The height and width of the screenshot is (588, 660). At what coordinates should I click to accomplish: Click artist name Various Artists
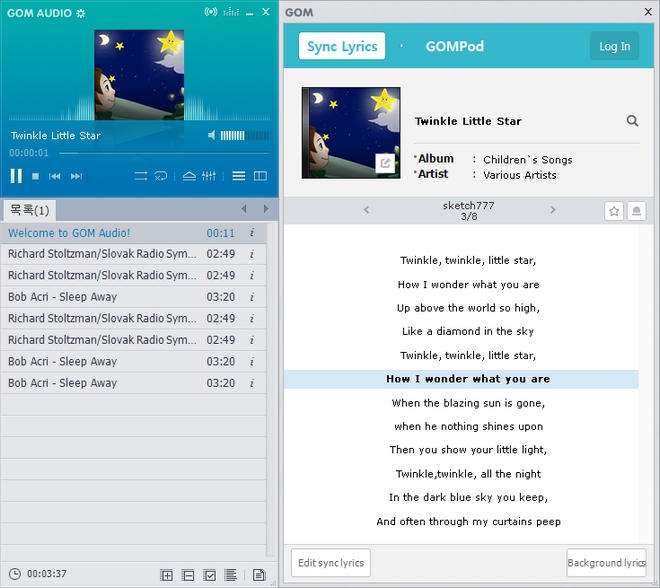point(520,175)
